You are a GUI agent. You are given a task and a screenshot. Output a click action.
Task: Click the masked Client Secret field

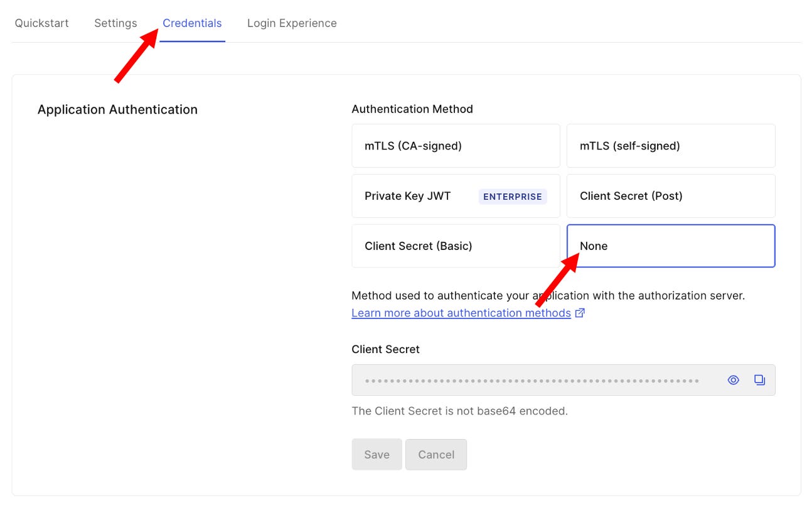(564, 380)
